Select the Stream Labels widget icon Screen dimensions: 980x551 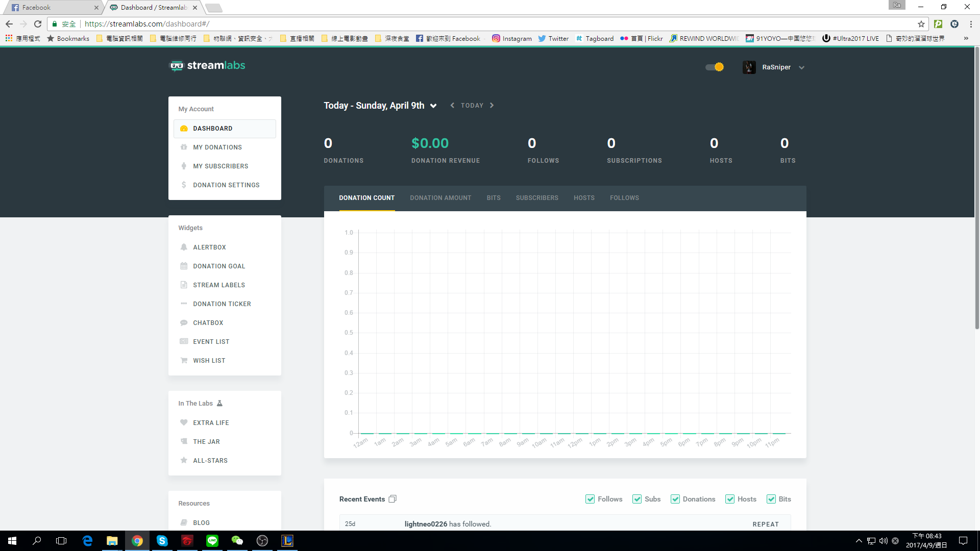[184, 285]
